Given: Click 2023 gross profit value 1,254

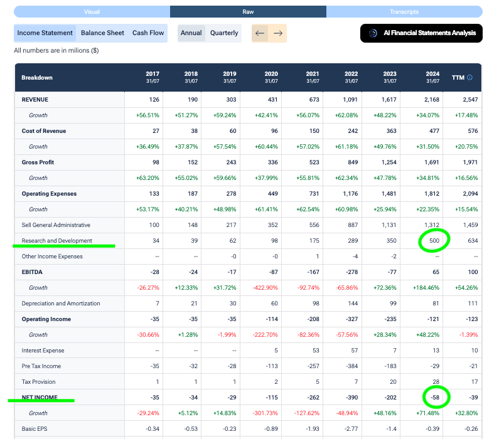Looking at the screenshot, I should pos(389,162).
